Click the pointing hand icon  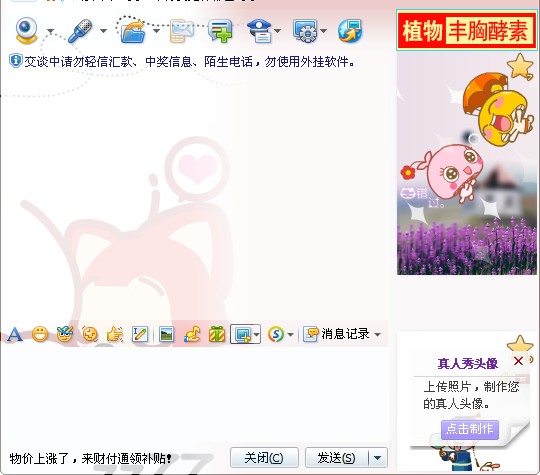click(x=115, y=334)
